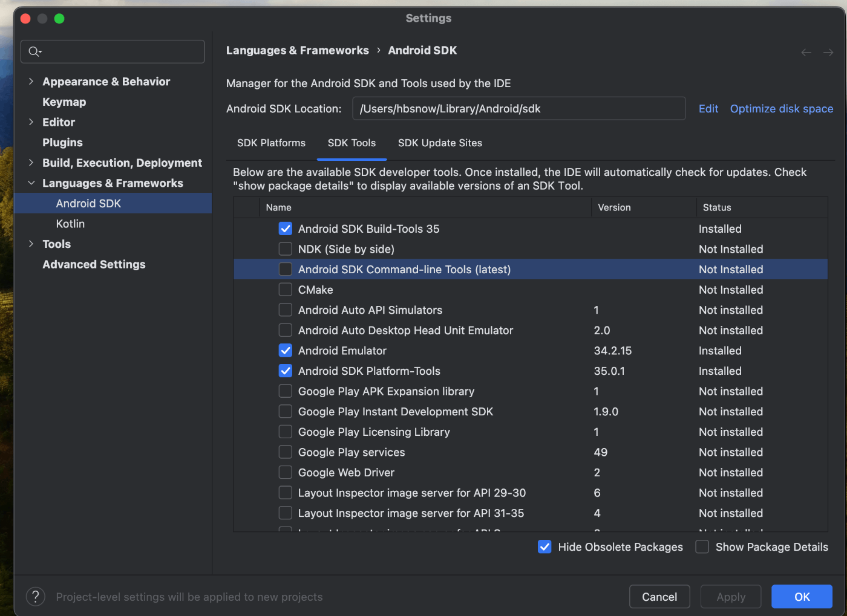The height and width of the screenshot is (616, 847).
Task: Click the Edit link for SDK location
Action: tap(708, 109)
